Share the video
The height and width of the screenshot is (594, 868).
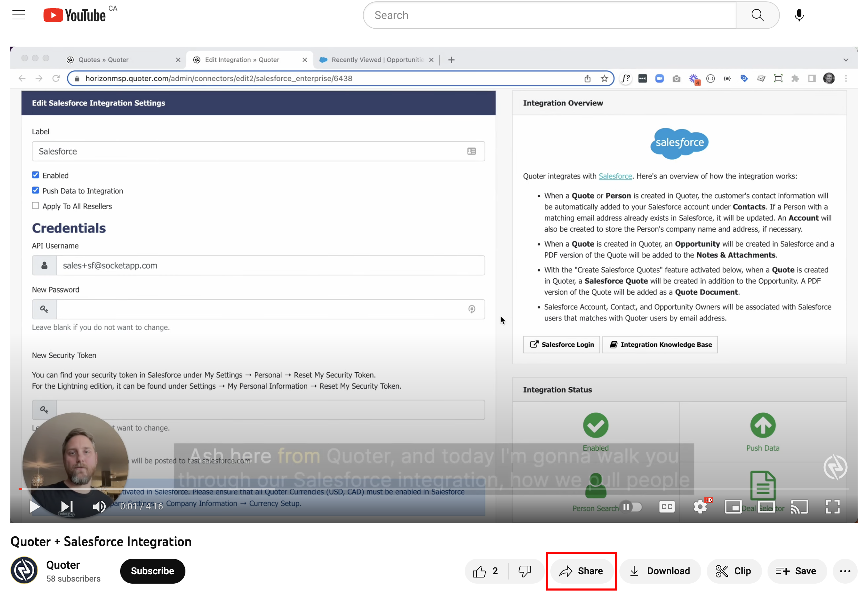click(581, 571)
